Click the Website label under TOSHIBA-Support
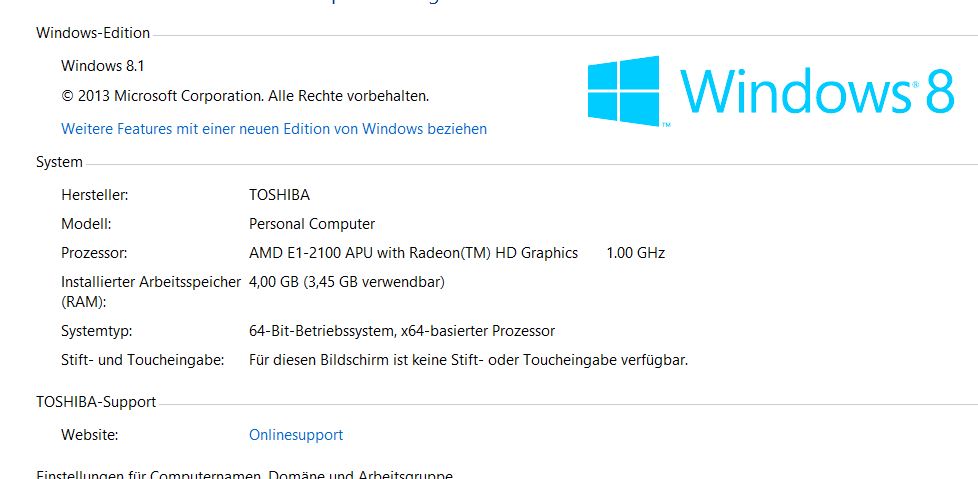 point(89,435)
